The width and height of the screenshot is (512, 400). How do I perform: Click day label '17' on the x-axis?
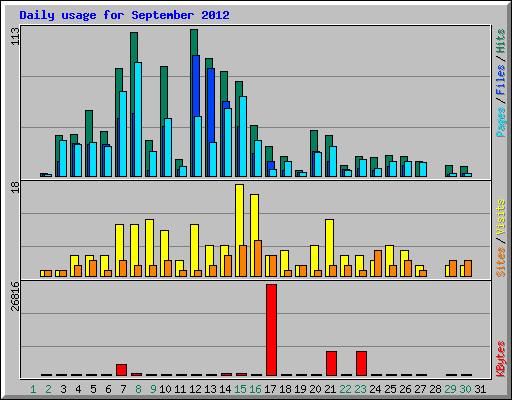pyautogui.click(x=270, y=389)
